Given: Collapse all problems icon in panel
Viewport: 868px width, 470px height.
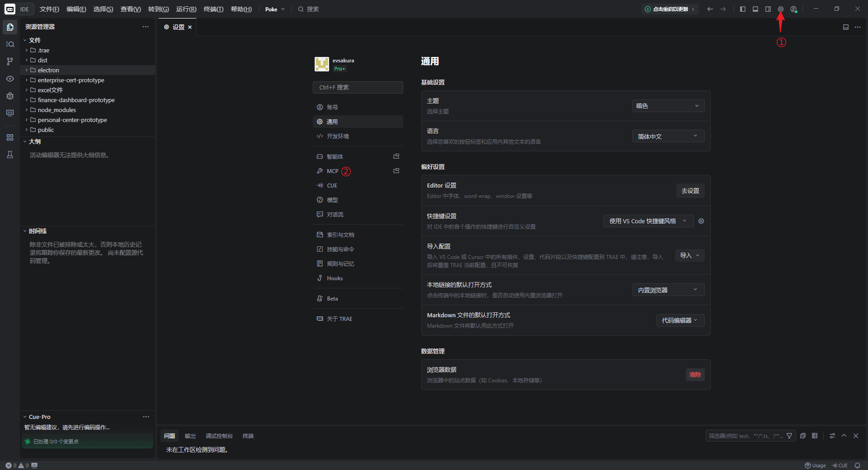Looking at the screenshot, I should click(803, 436).
